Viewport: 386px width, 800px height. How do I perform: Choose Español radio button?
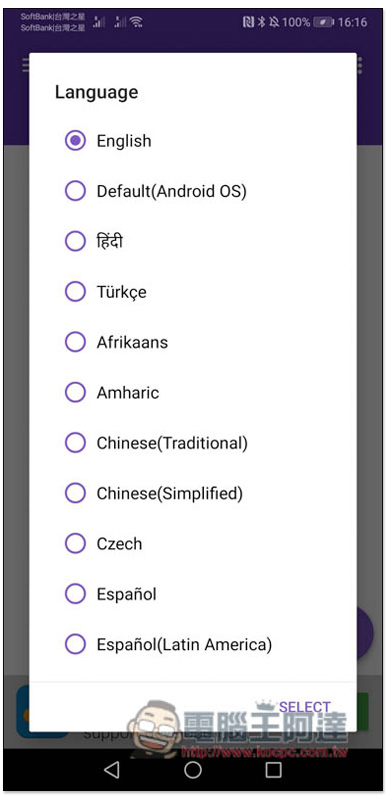pyautogui.click(x=75, y=594)
